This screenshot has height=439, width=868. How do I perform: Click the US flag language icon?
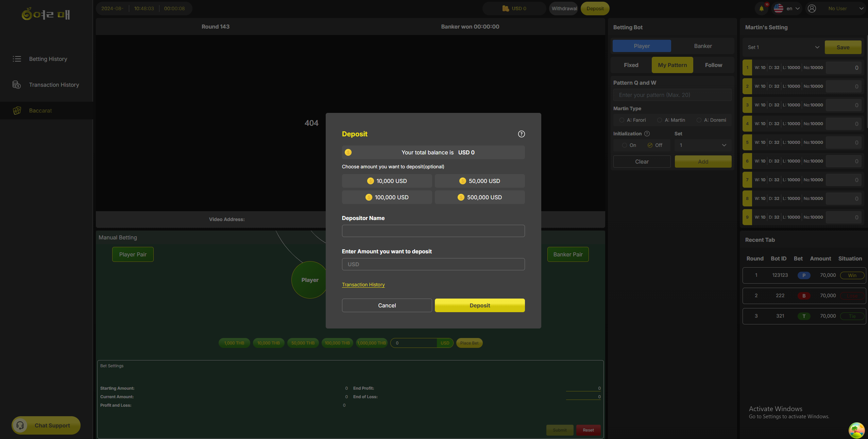coord(779,9)
